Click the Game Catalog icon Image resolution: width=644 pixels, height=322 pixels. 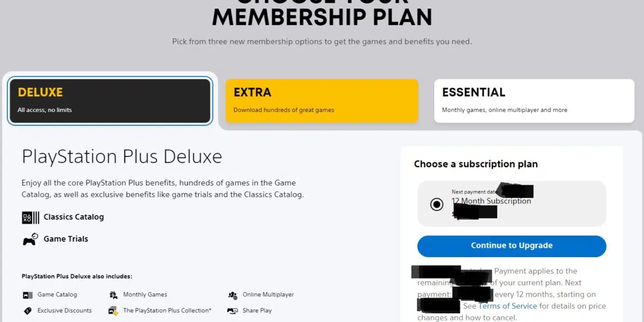28,295
